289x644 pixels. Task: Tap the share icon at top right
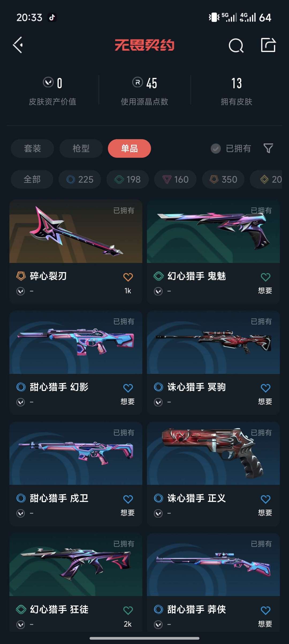[268, 45]
